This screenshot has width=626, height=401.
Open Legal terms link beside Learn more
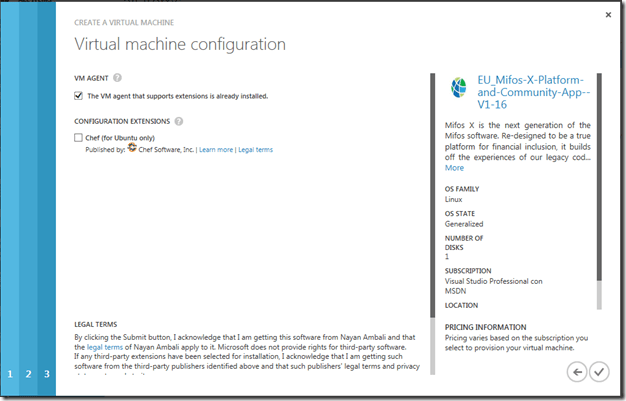pos(255,150)
